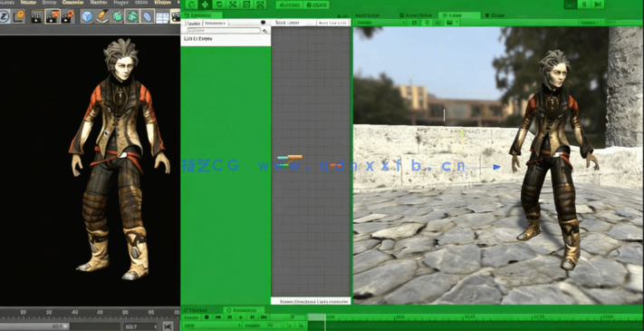Open the Shaded draw mode dropdown

pos(380,22)
